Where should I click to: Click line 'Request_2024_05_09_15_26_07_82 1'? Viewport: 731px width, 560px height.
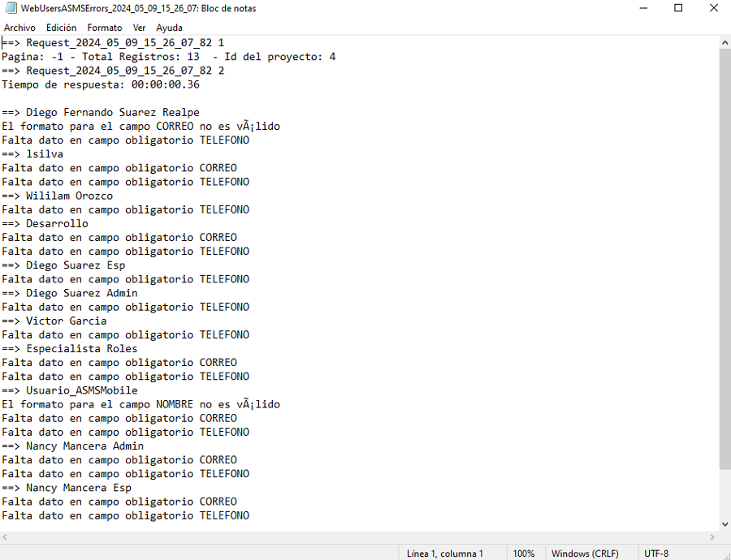point(113,43)
